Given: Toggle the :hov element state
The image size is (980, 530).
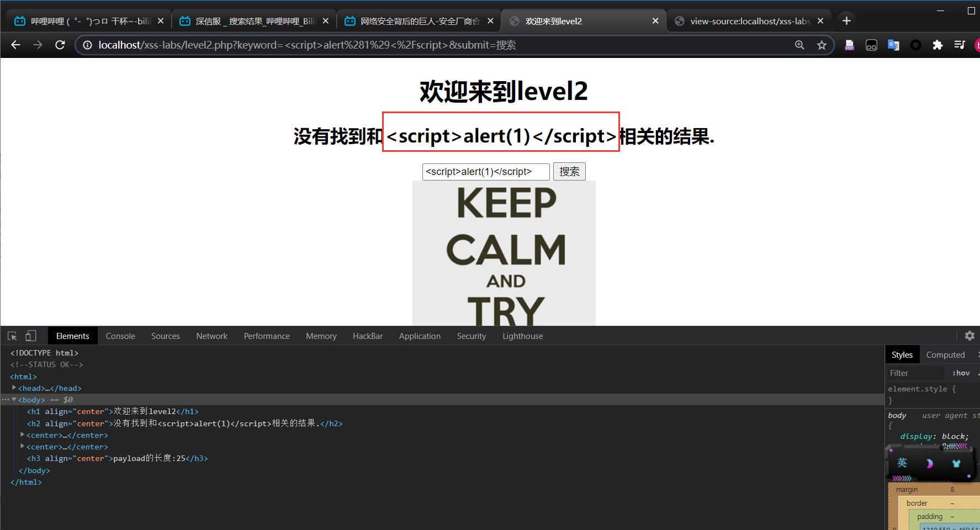Looking at the screenshot, I should (x=961, y=373).
